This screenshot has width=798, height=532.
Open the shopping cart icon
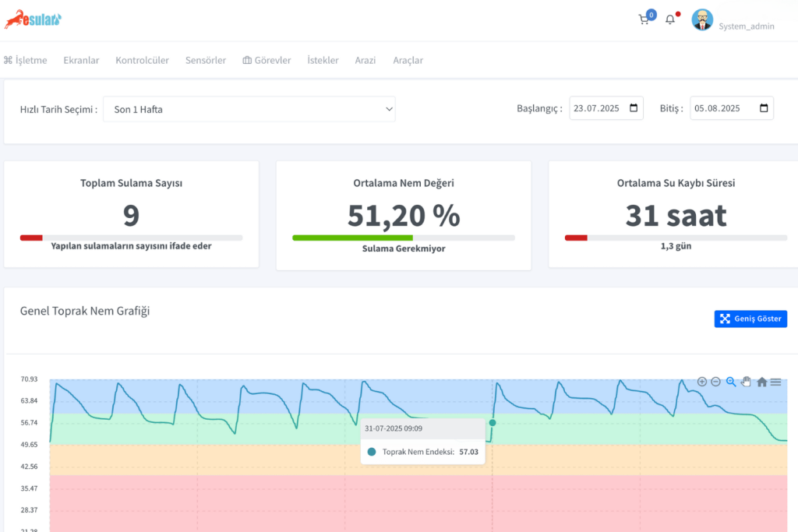coord(644,19)
